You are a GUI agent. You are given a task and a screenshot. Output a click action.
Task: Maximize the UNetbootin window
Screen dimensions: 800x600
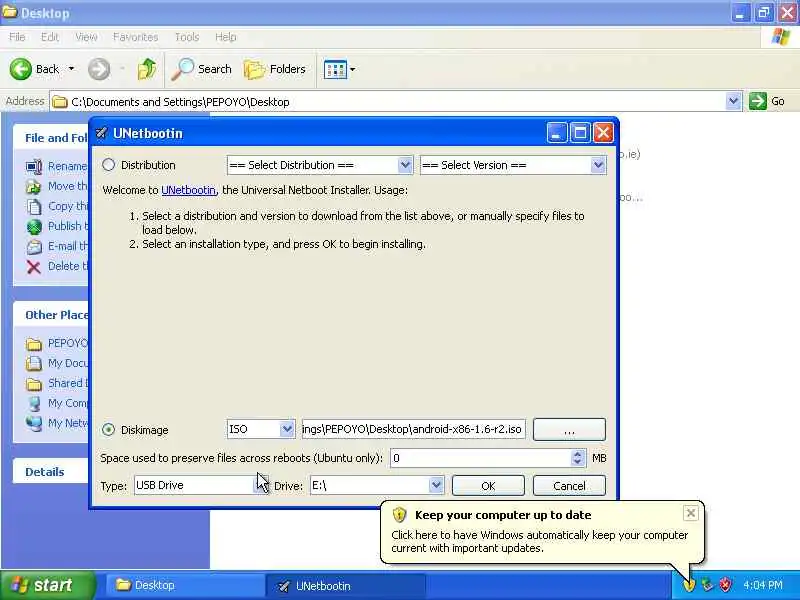(580, 133)
